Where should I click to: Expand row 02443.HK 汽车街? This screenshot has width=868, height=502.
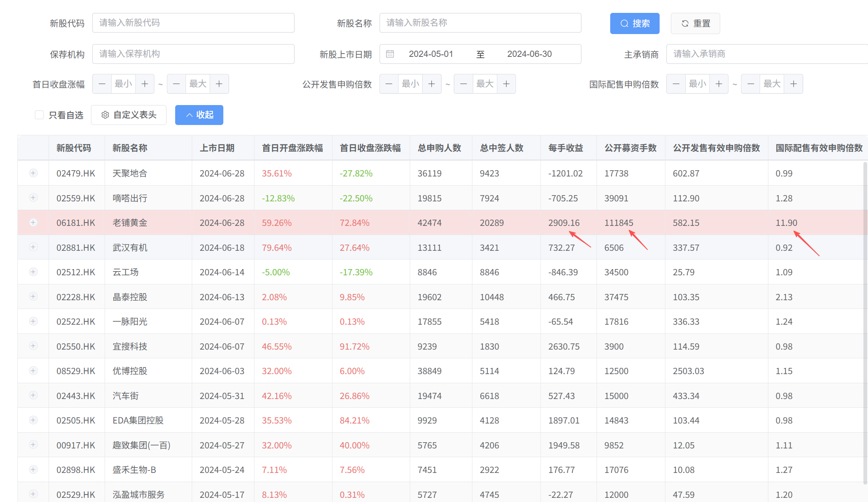(33, 395)
